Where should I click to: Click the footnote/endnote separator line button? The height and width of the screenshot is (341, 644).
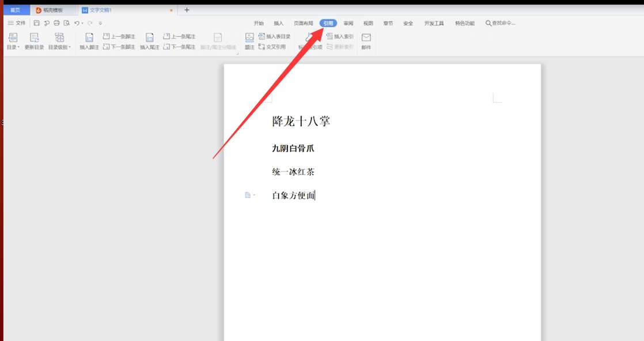coord(218,41)
